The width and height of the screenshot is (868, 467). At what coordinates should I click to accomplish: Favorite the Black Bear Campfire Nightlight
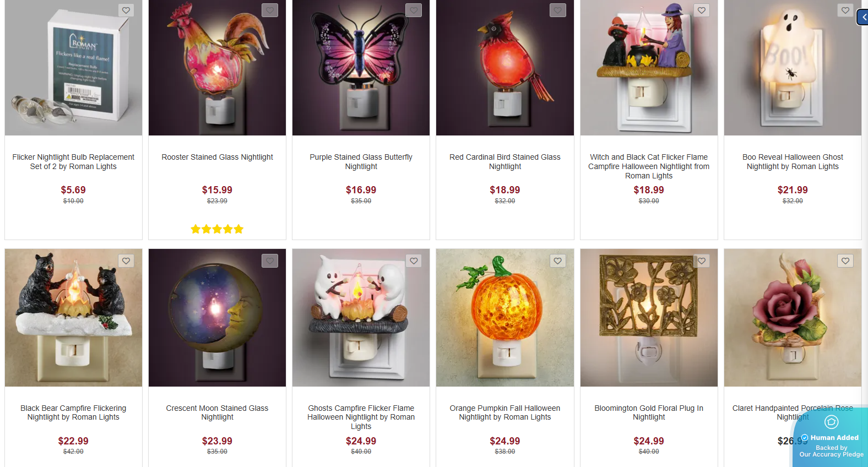126,261
